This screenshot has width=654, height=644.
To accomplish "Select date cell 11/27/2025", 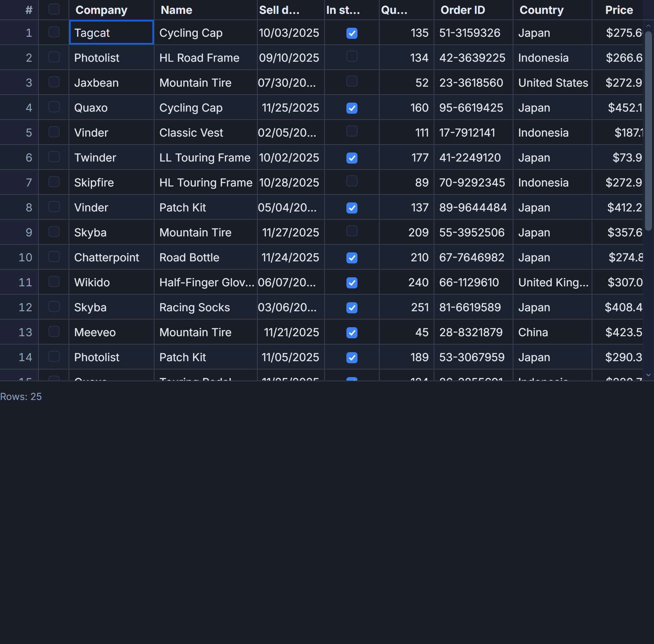I will (x=291, y=232).
